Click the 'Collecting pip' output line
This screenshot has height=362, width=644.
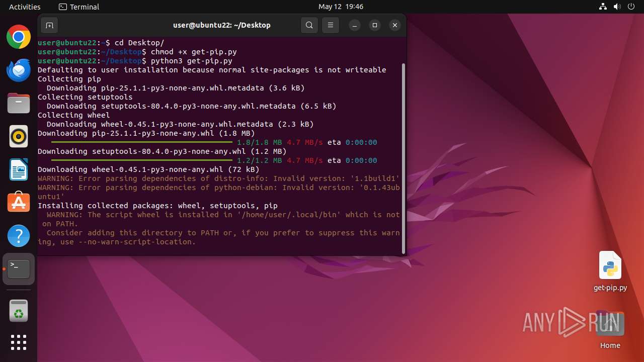(69, 79)
